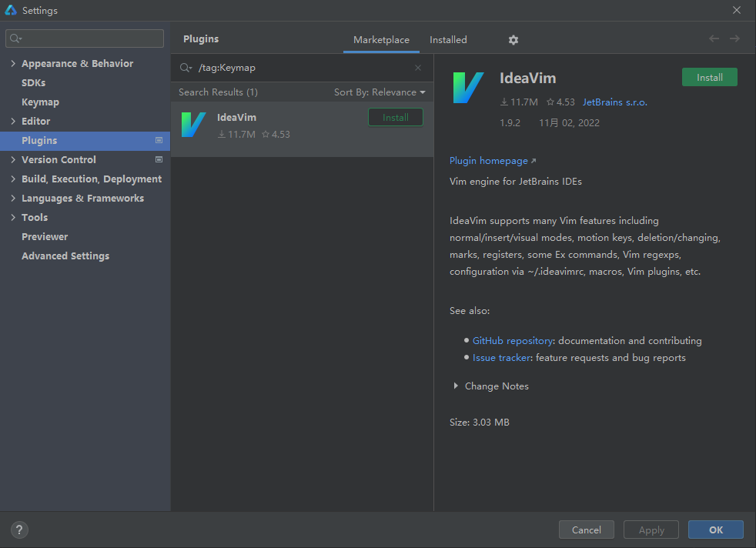Click the See also: text
Image resolution: width=756 pixels, height=548 pixels.
(x=470, y=311)
